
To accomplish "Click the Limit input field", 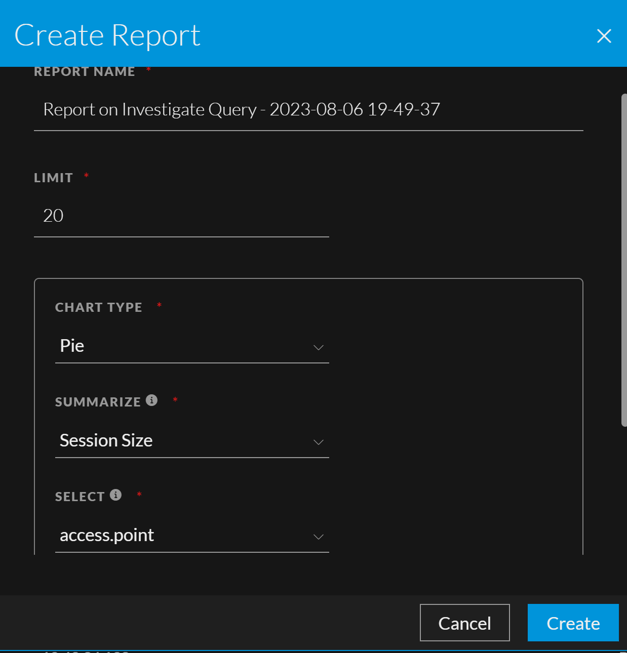I will pos(182,216).
